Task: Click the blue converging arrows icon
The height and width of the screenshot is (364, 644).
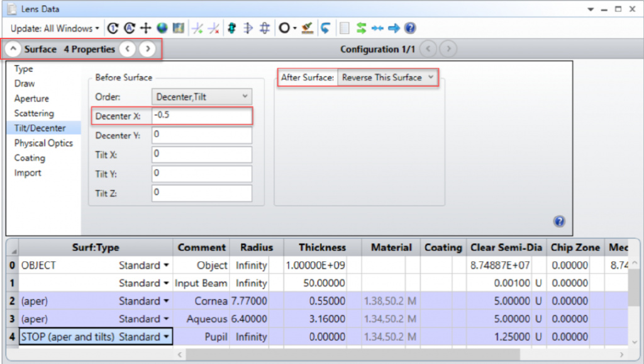Action: pos(377,28)
